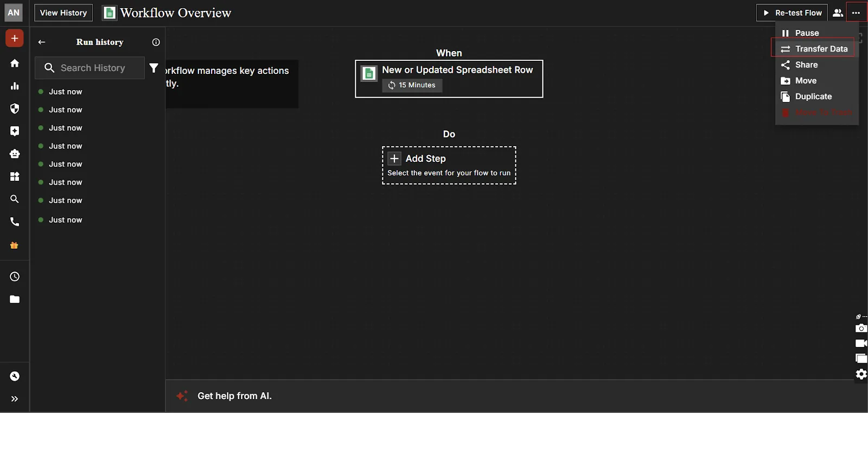Open the apps widgets grid icon
Screen dimensions: 868x467
click(x=15, y=176)
